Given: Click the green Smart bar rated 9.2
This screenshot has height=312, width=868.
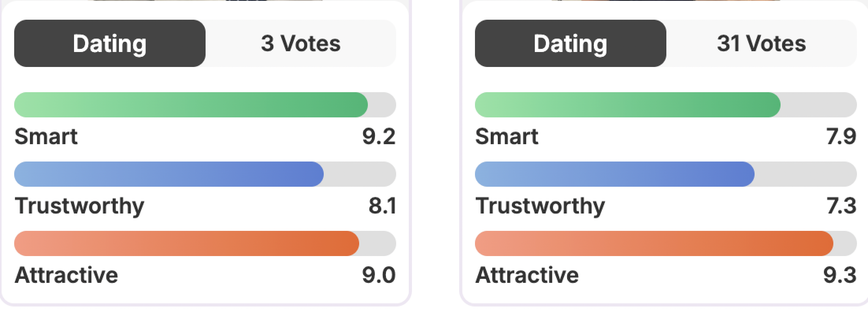Looking at the screenshot, I should pyautogui.click(x=191, y=105).
